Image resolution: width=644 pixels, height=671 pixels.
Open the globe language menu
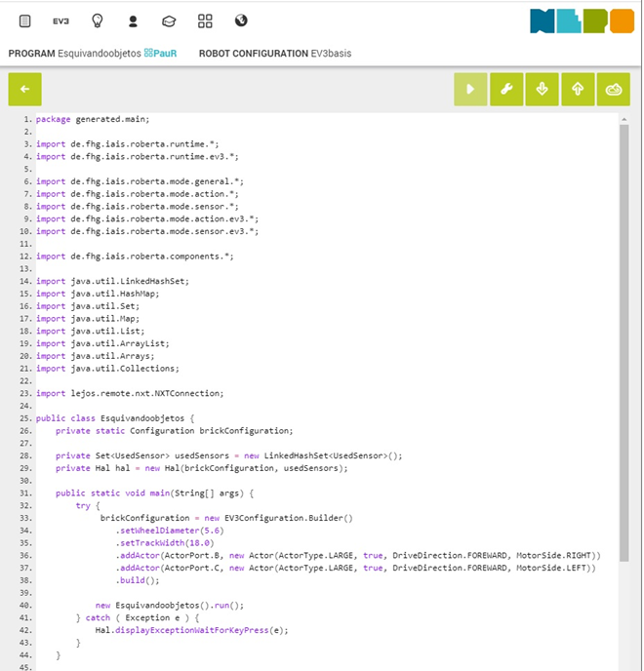click(241, 20)
